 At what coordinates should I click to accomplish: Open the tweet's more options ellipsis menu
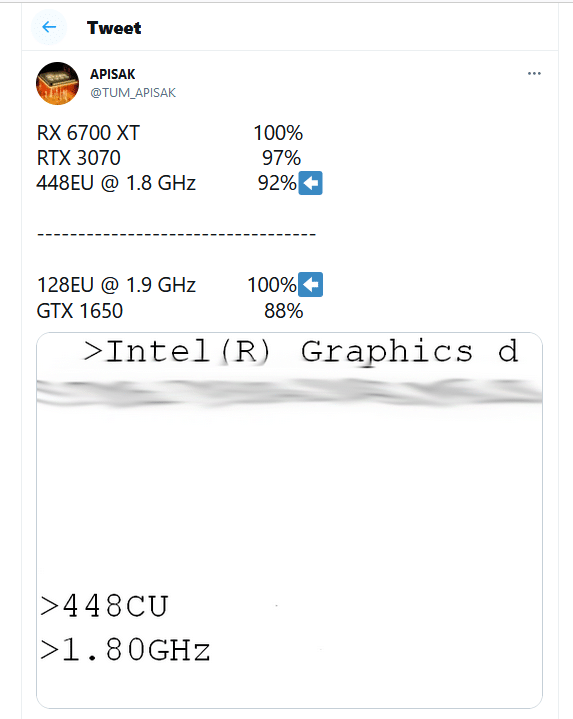click(x=534, y=73)
